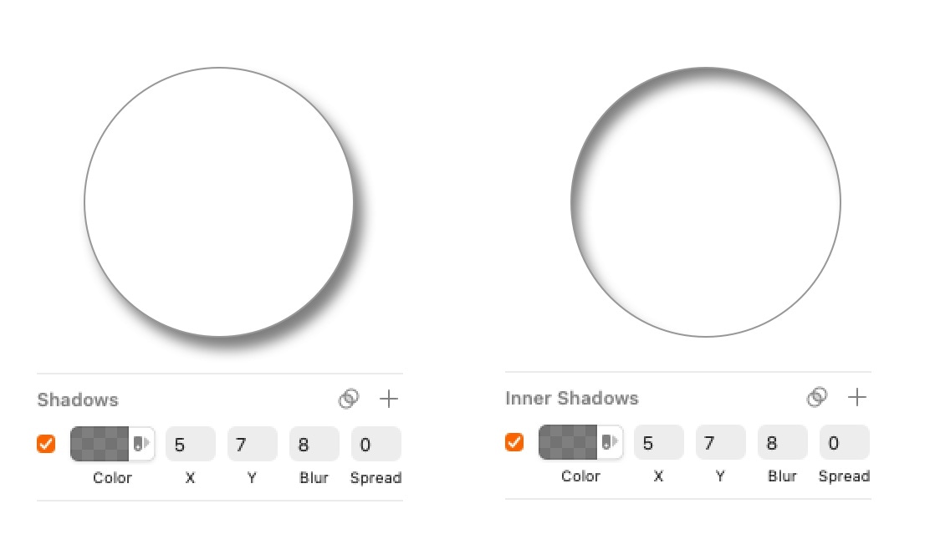Select the circle with the inner shadow
The width and height of the screenshot is (930, 560).
point(707,201)
